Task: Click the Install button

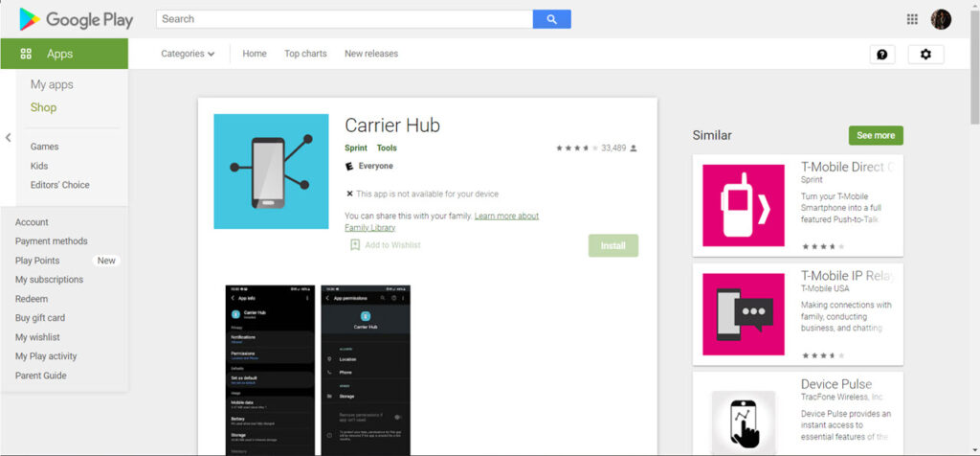Action: tap(613, 246)
